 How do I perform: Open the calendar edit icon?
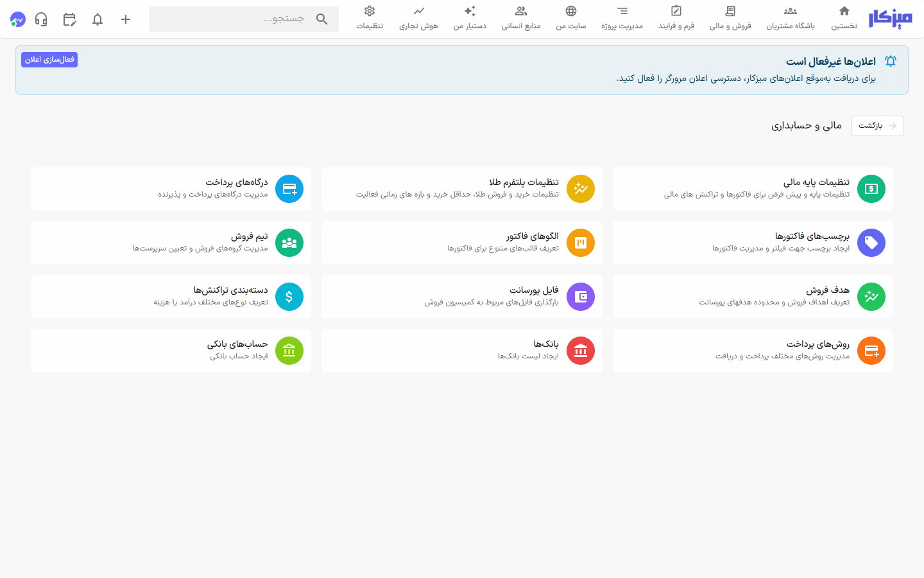coord(69,19)
